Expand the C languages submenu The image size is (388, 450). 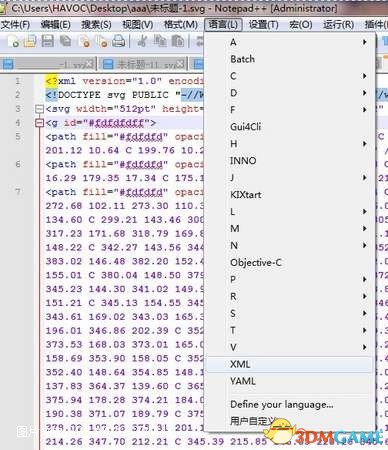(289, 76)
